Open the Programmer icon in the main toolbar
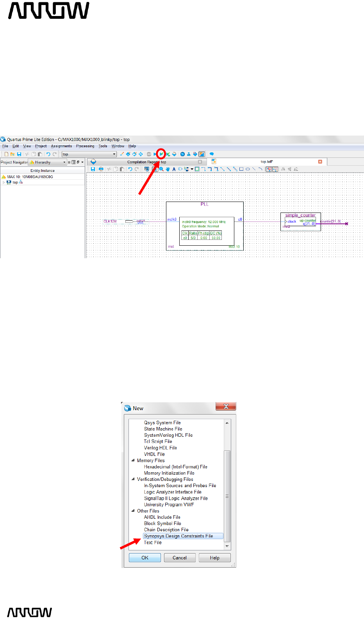This screenshot has width=364, height=618. 195,154
